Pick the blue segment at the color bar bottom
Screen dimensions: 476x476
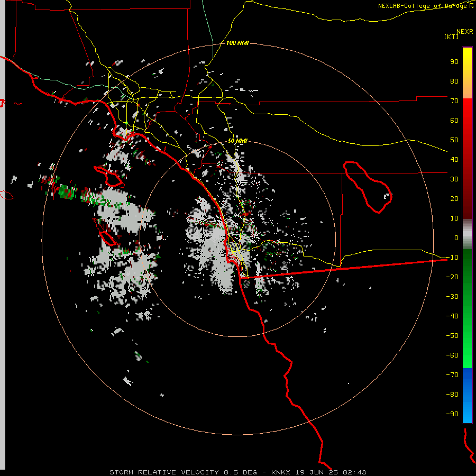tap(467, 396)
